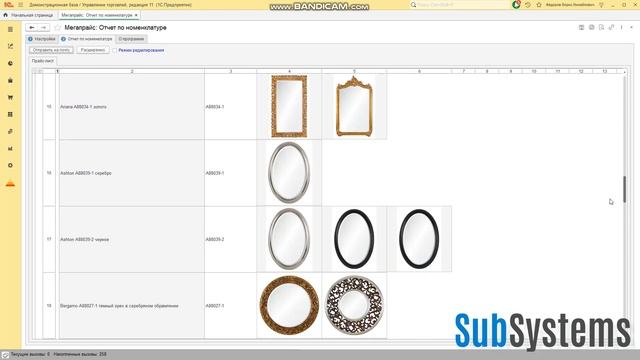The height and width of the screenshot is (360, 640).
Task: Open the orange Megaprice icon in sidebar
Action: 11,184
